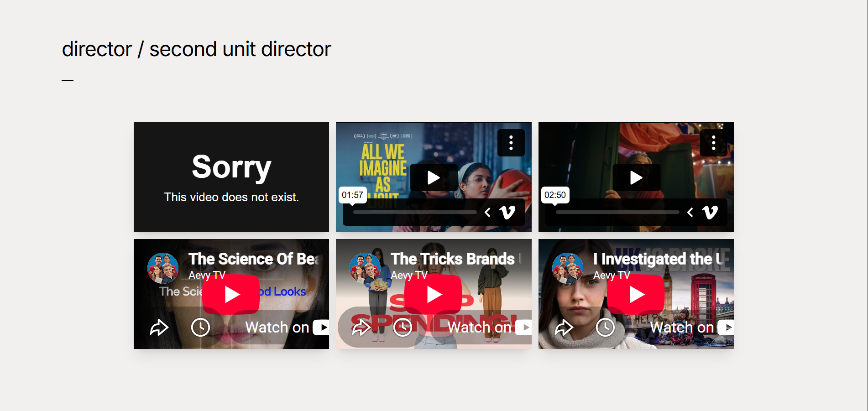Click the 02:50 duration badge
Image resolution: width=868 pixels, height=411 pixels.
click(x=555, y=195)
